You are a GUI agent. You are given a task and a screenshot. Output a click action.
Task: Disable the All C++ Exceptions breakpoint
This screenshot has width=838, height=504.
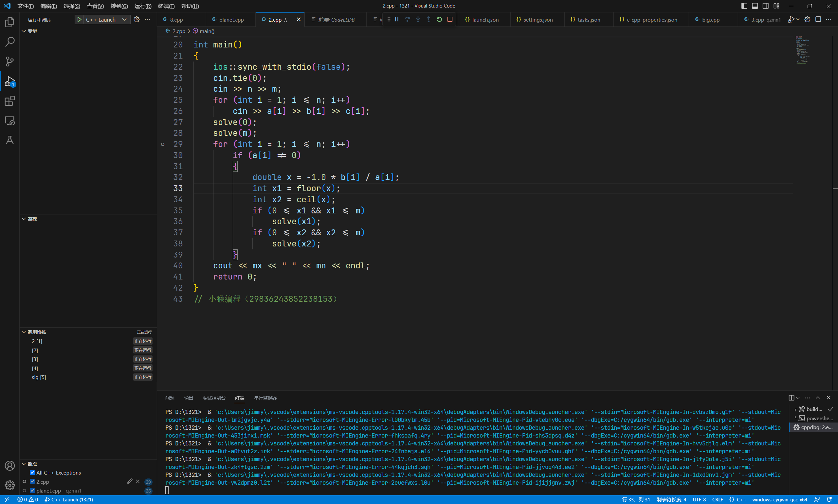point(32,472)
